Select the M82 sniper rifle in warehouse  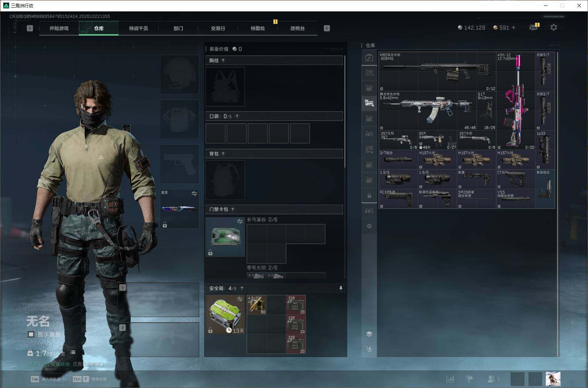(x=438, y=72)
